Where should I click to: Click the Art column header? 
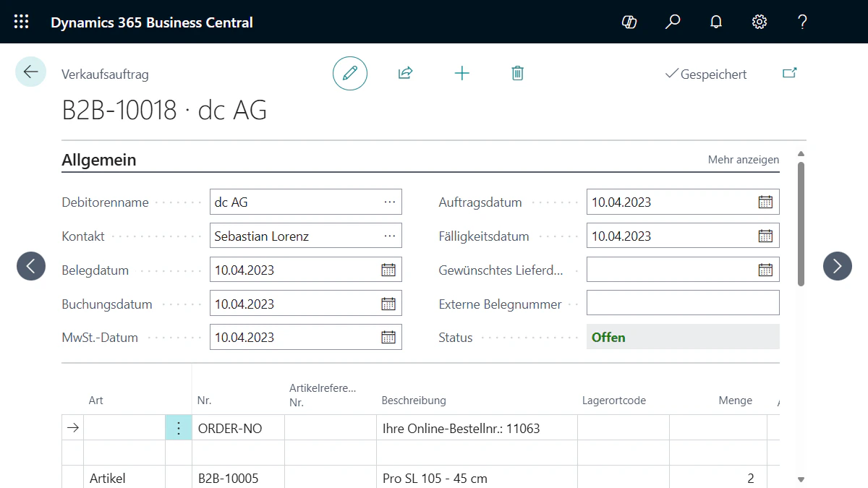click(95, 401)
